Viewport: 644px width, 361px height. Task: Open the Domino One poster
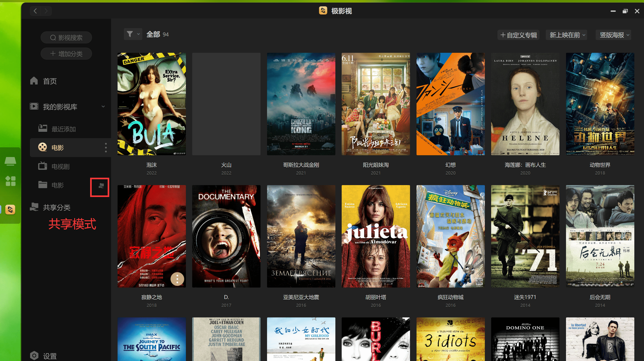(525, 339)
